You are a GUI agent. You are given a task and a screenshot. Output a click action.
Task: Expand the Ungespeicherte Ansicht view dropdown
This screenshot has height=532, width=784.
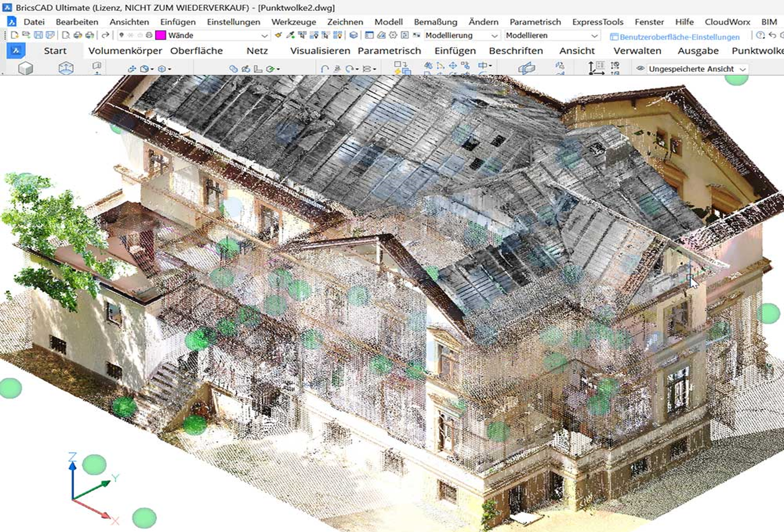tap(743, 69)
